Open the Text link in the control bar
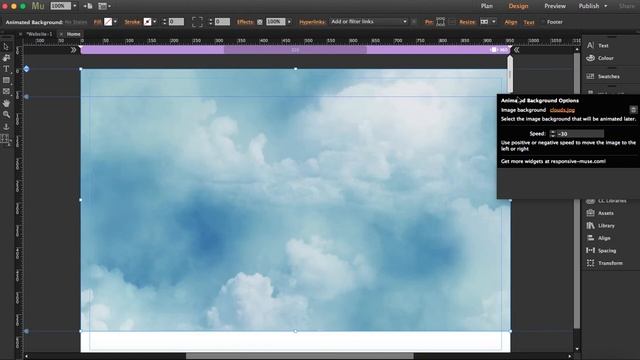This screenshot has height=360, width=640. click(x=529, y=22)
